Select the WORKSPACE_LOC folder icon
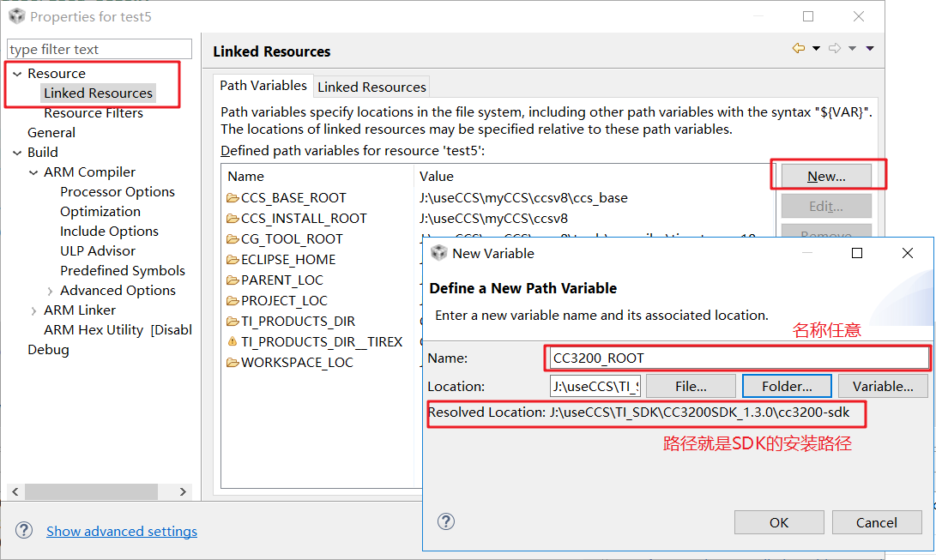Image resolution: width=936 pixels, height=560 pixels. (x=232, y=363)
